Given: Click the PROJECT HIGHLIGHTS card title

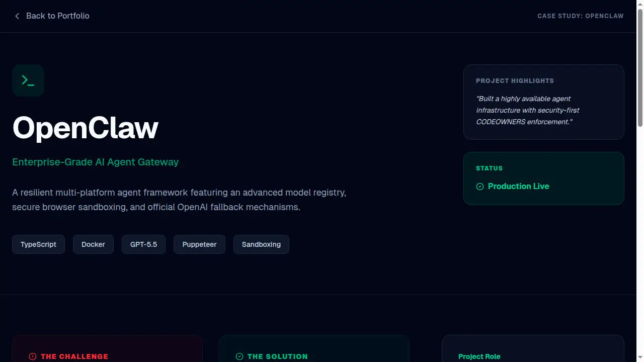Looking at the screenshot, I should point(515,80).
